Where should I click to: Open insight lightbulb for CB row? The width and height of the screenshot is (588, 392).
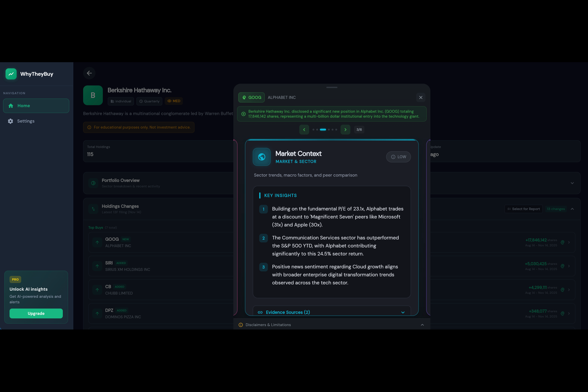pyautogui.click(x=562, y=290)
